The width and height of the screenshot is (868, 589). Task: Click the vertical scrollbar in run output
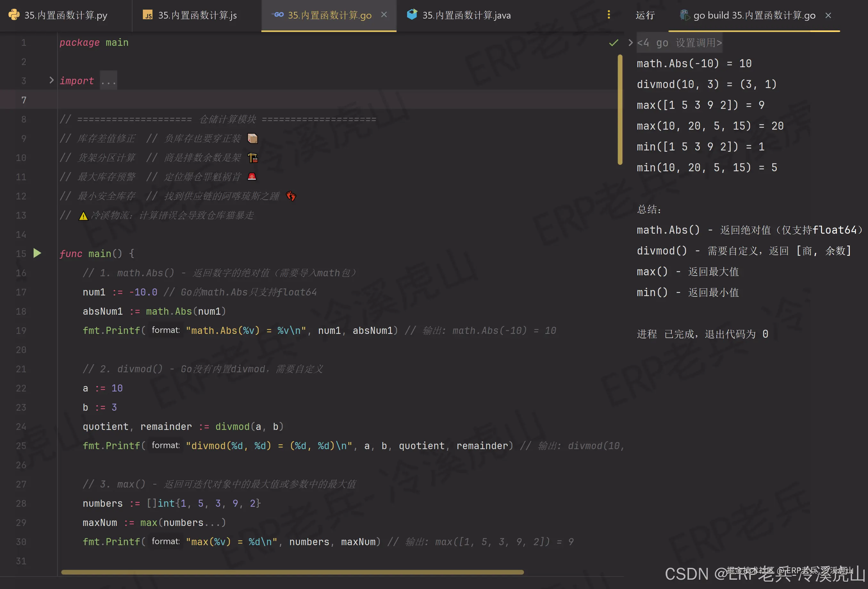click(x=620, y=109)
